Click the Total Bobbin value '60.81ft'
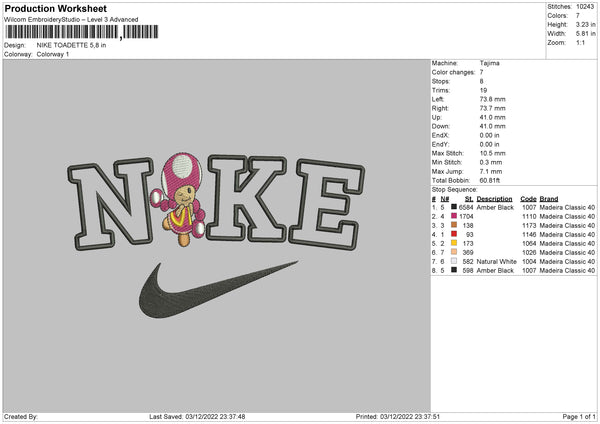Screen dimensions: 600x424 tap(490, 180)
